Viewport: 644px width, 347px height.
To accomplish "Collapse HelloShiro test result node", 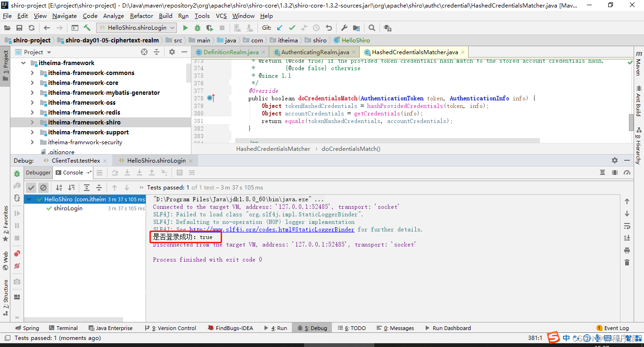I will 29,199.
